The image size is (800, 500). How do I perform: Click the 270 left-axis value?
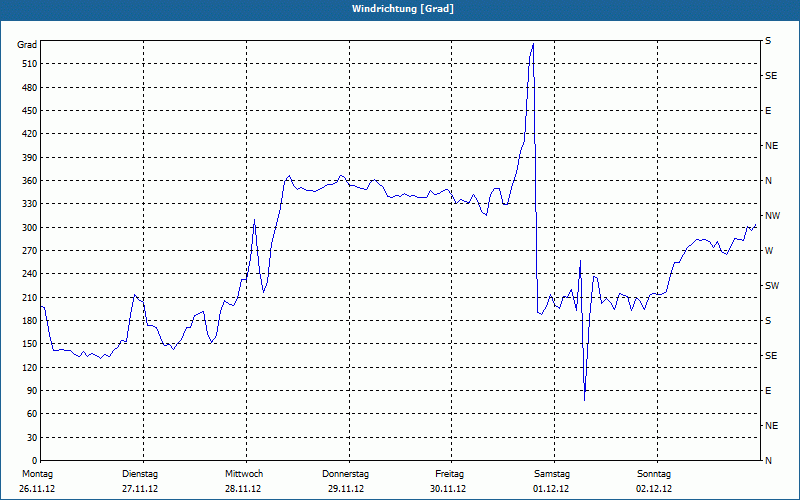(30, 251)
